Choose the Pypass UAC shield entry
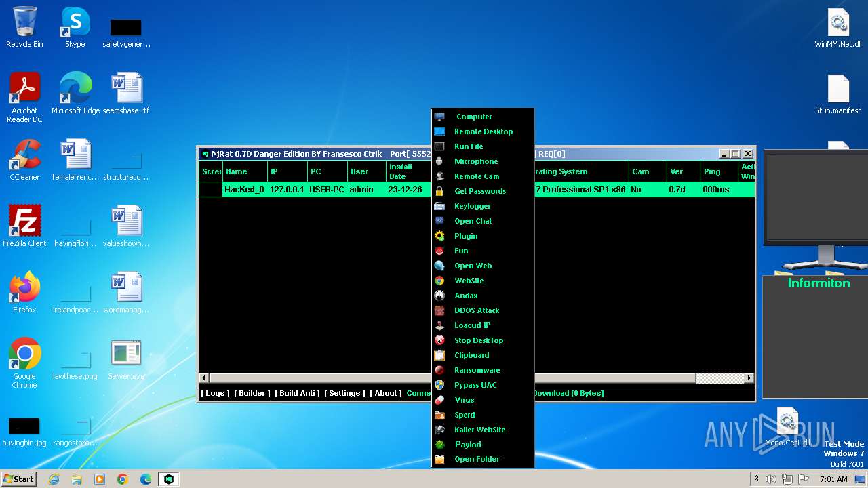This screenshot has height=488, width=868. (483, 385)
